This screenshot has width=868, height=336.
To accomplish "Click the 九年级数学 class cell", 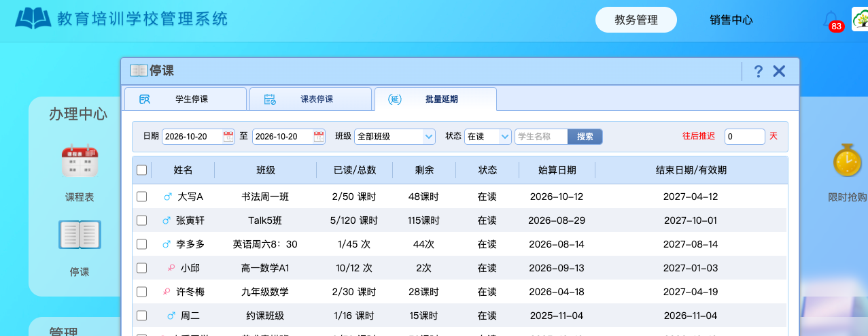I will 265,292.
